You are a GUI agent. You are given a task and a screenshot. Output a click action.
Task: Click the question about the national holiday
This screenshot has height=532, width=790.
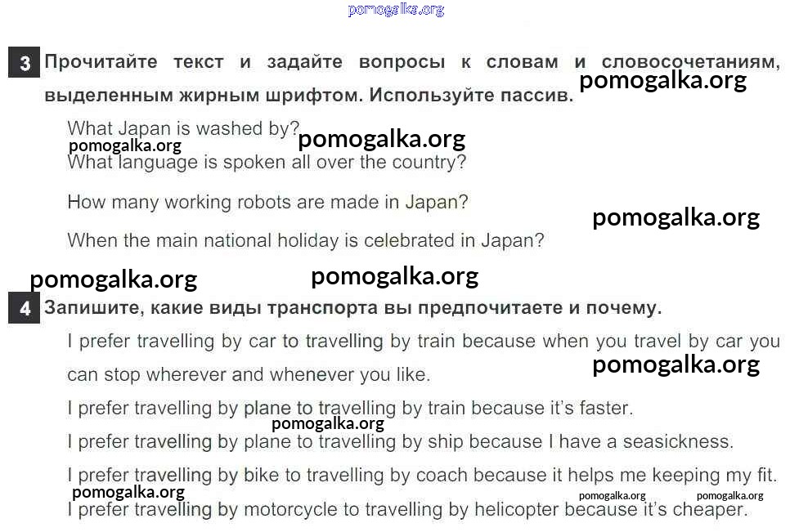[x=305, y=240]
